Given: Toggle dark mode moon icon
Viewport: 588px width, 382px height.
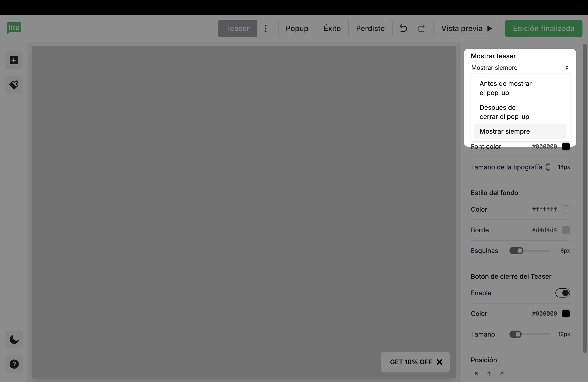Looking at the screenshot, I should [x=14, y=339].
